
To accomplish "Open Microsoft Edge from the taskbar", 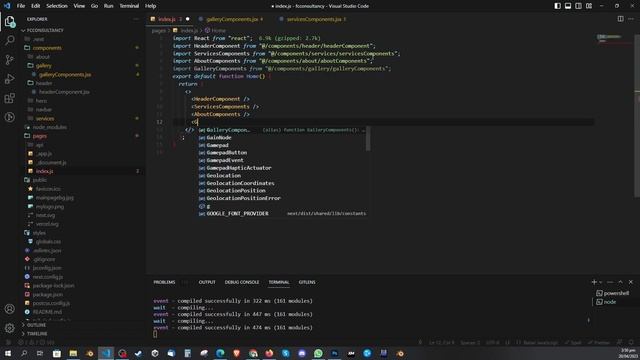I will [220, 353].
